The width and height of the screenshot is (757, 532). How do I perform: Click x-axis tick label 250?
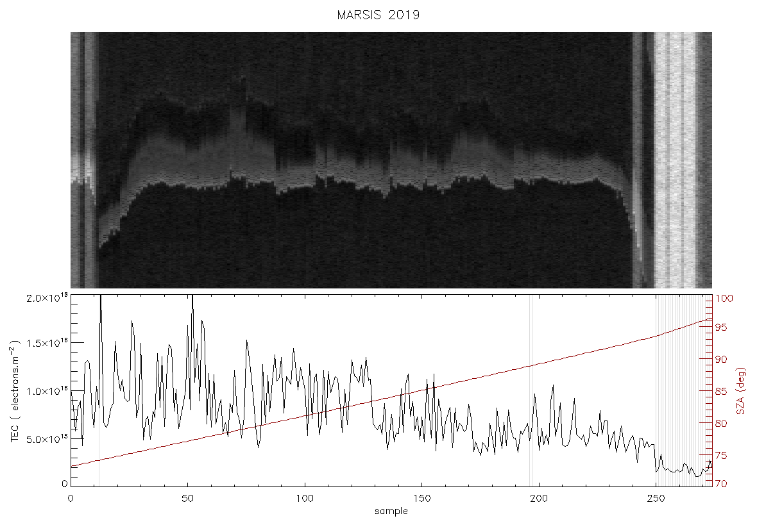656,499
